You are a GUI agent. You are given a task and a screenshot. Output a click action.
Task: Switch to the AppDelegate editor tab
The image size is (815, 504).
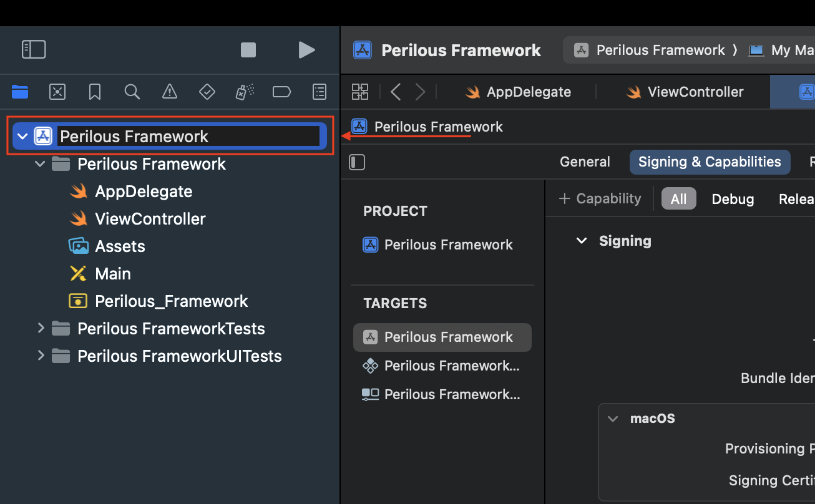(518, 92)
